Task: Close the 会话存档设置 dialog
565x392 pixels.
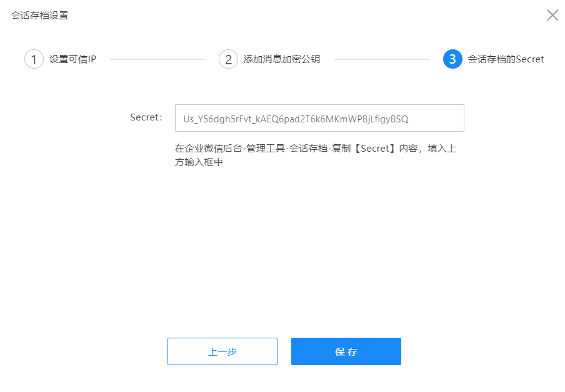Action: click(x=552, y=15)
